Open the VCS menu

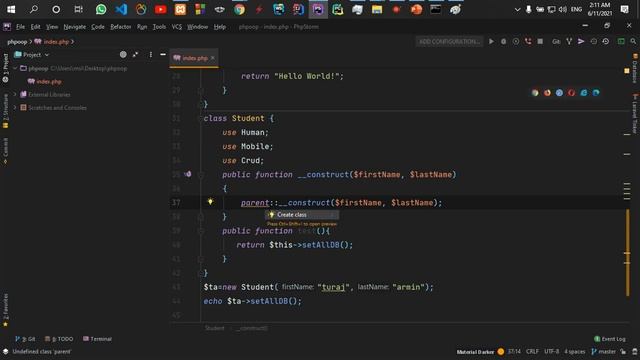(x=177, y=27)
